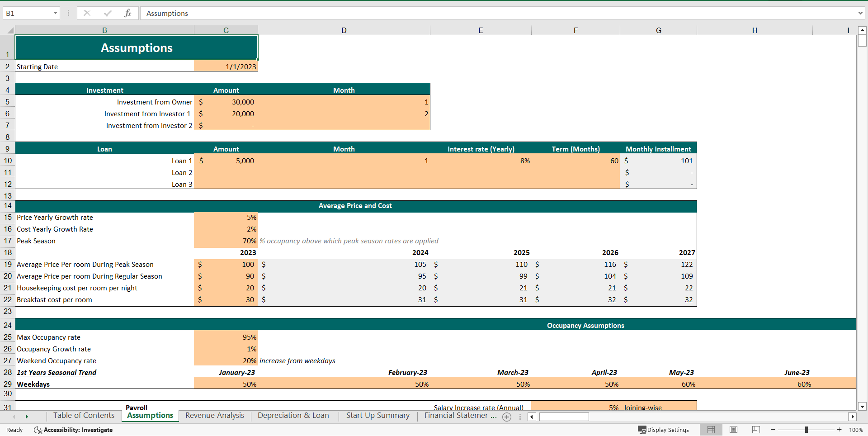The image size is (868, 436).
Task: Click the Zoom Out minus icon
Action: pos(773,430)
